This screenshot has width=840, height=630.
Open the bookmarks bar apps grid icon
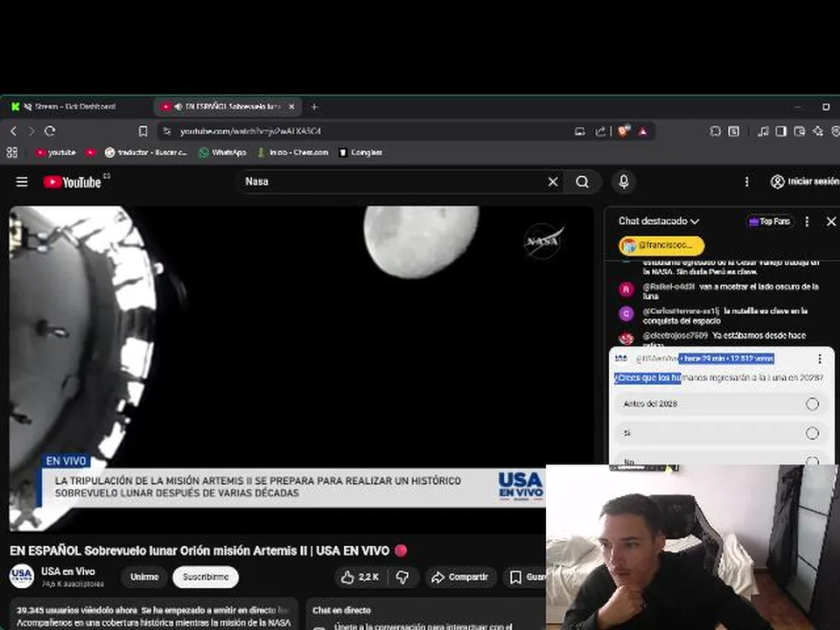11,152
